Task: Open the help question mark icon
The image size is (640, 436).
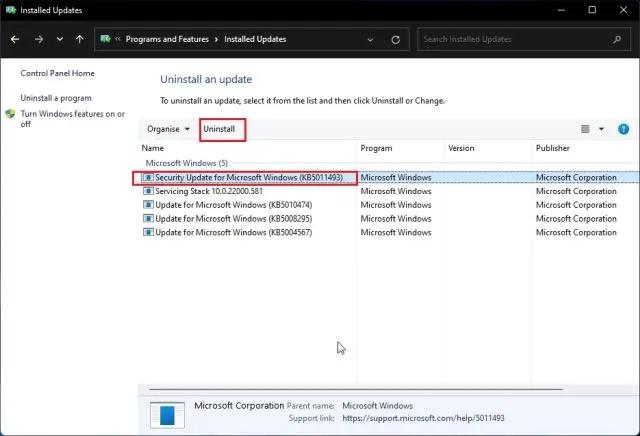Action: [624, 129]
